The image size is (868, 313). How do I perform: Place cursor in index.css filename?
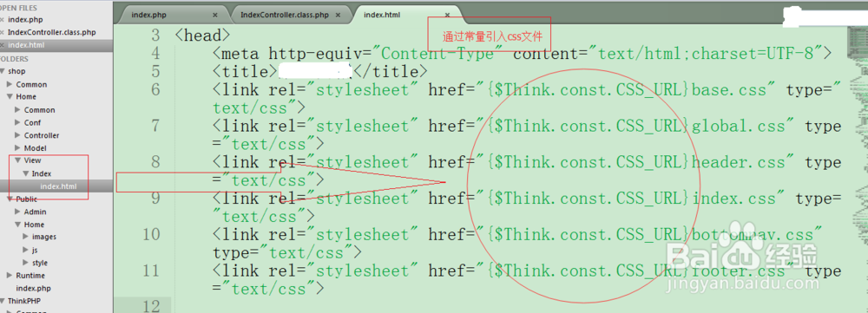pos(734,199)
